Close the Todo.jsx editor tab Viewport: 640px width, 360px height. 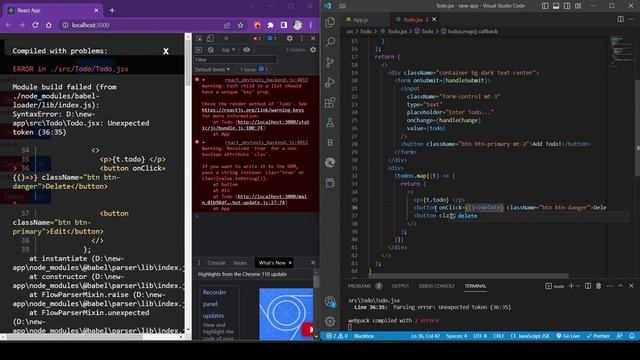[434, 19]
